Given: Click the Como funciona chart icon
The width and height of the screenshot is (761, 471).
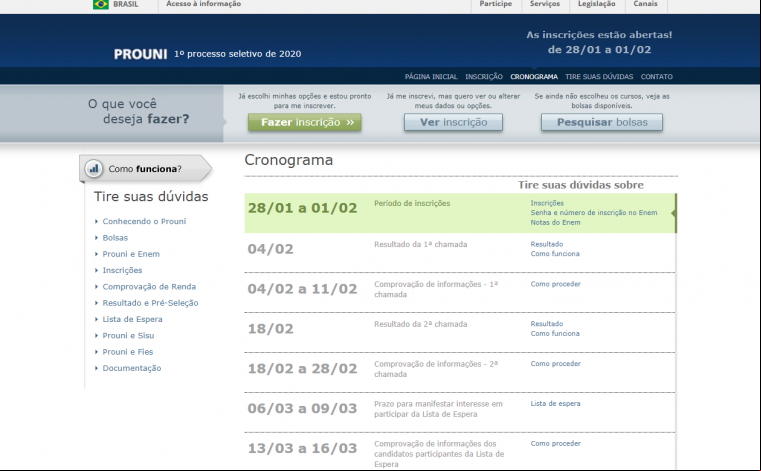Looking at the screenshot, I should pyautogui.click(x=94, y=169).
